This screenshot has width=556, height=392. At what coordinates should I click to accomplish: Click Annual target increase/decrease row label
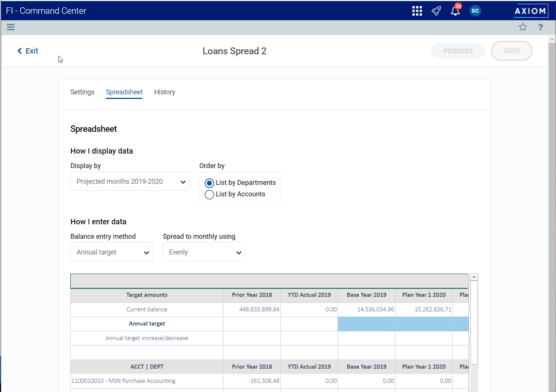tap(147, 338)
